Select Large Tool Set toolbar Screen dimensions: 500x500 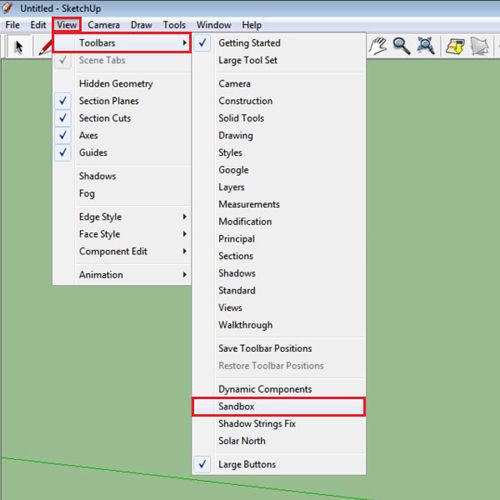[279, 60]
